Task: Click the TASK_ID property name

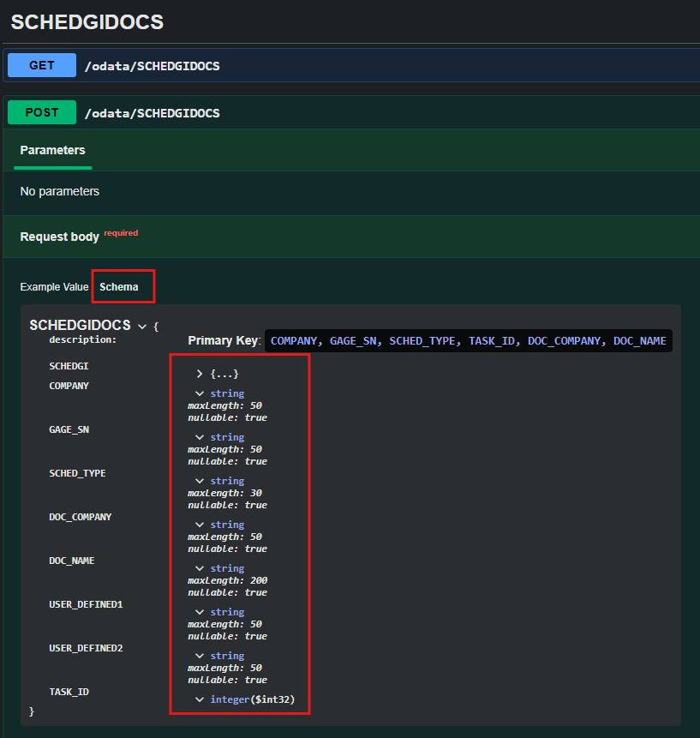Action: click(x=69, y=693)
